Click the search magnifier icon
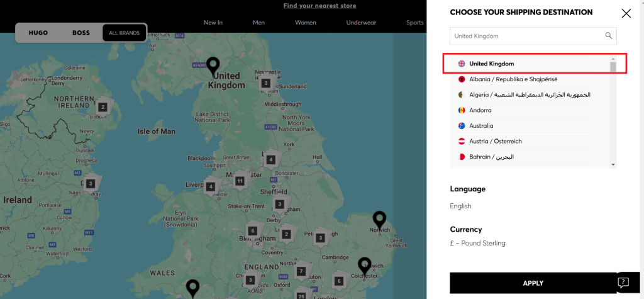 tap(609, 36)
